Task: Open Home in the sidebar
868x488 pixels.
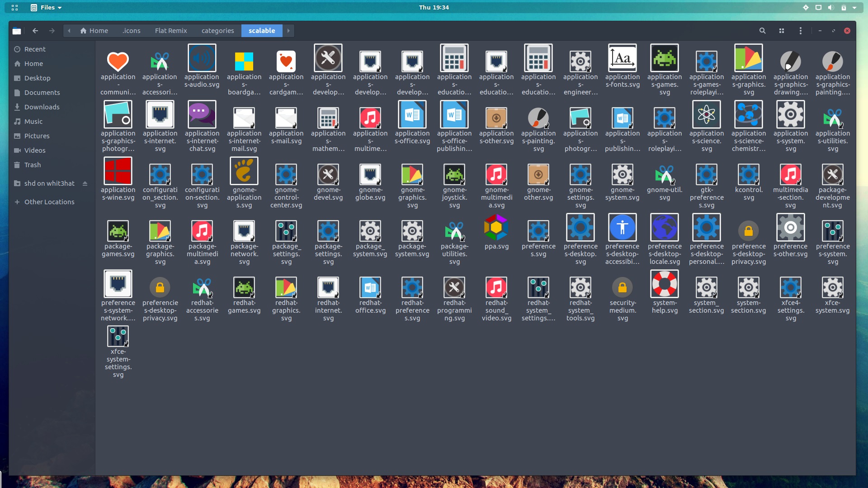Action: 52,64
